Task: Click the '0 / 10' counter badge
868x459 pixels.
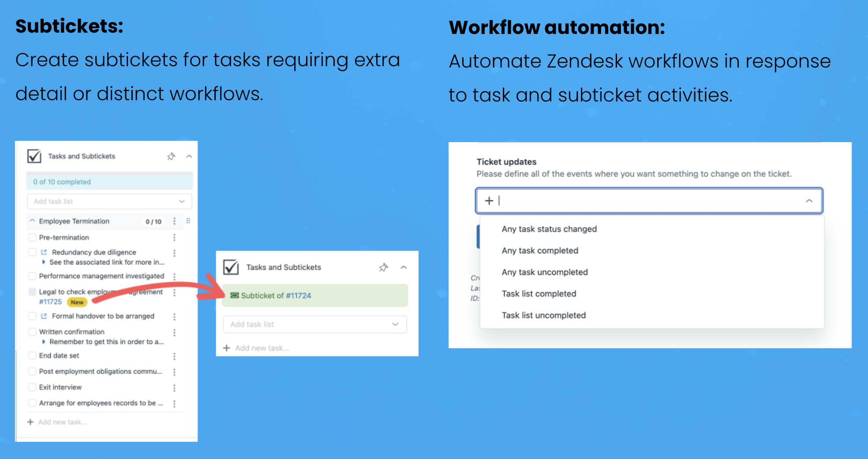Action: 153,222
